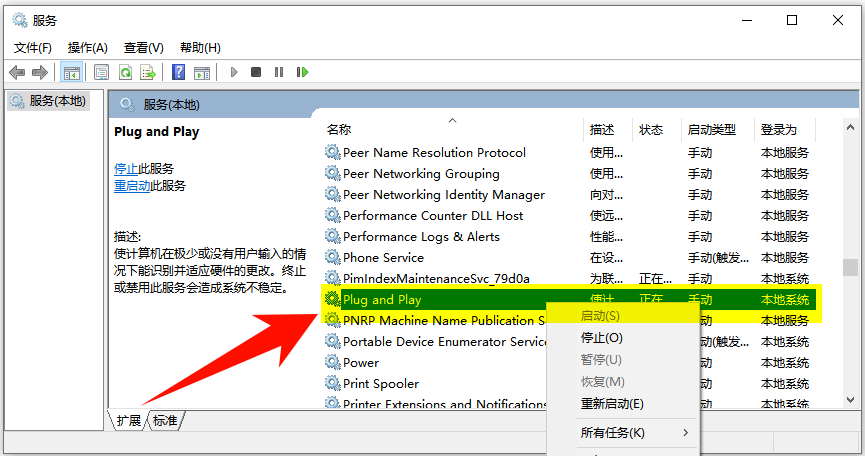This screenshot has height=456, width=865.
Task: Select the Plug and Play service row
Action: click(569, 299)
